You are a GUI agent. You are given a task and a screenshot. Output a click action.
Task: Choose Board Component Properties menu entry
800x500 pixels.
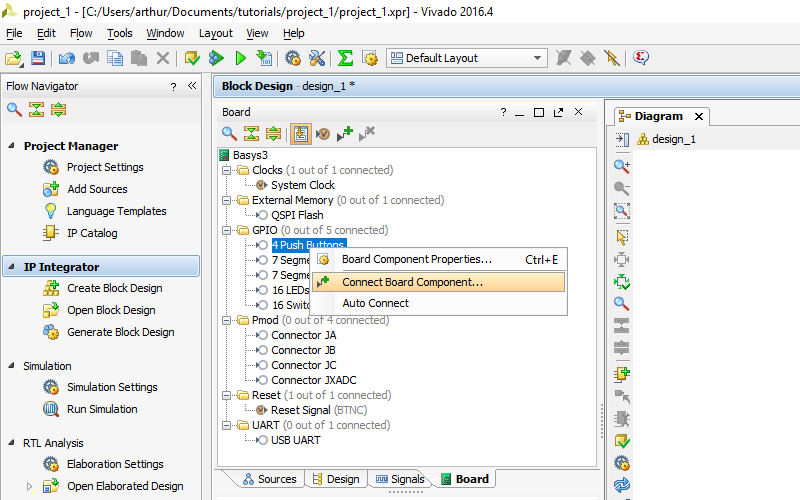[439, 260]
